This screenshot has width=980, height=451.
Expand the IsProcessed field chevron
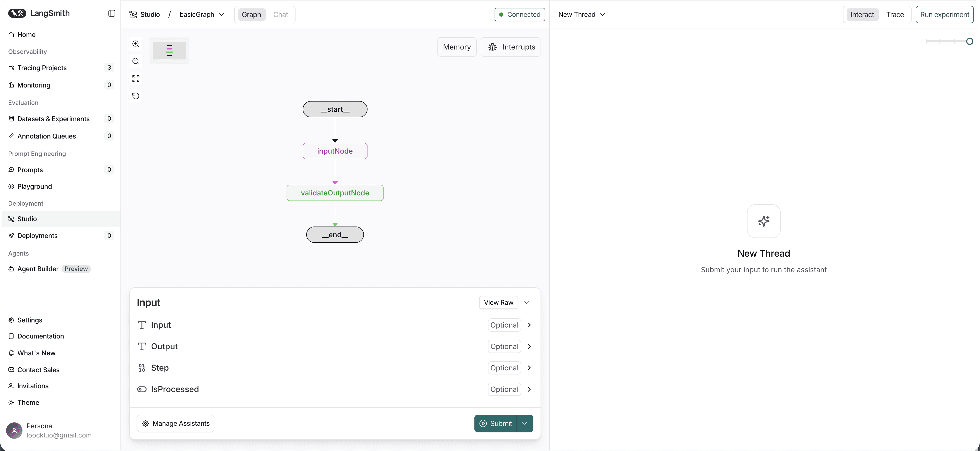529,389
